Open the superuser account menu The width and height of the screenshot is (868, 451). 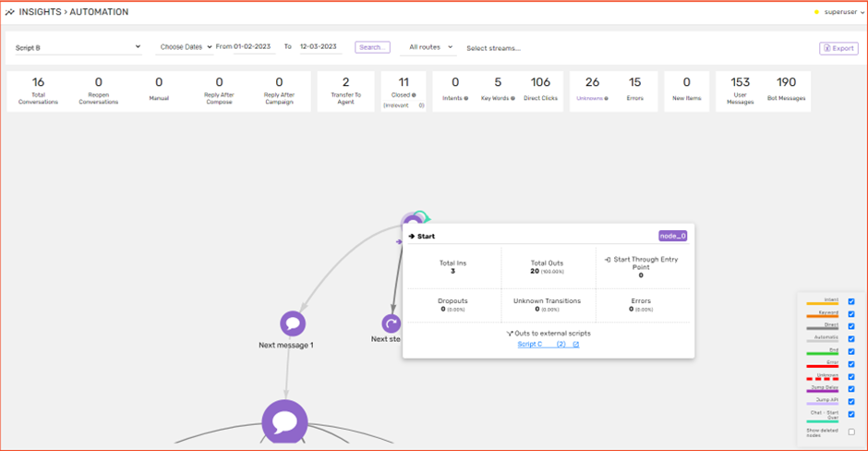pyautogui.click(x=844, y=12)
